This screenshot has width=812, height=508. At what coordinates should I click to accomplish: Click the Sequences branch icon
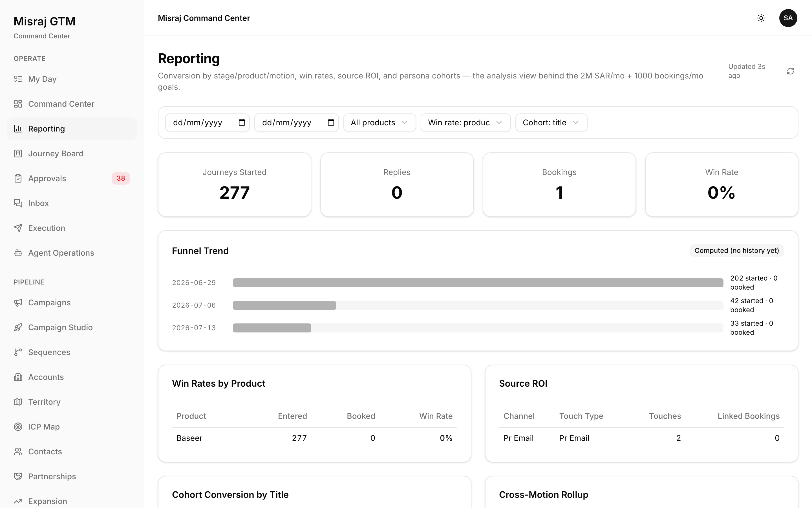[18, 352]
